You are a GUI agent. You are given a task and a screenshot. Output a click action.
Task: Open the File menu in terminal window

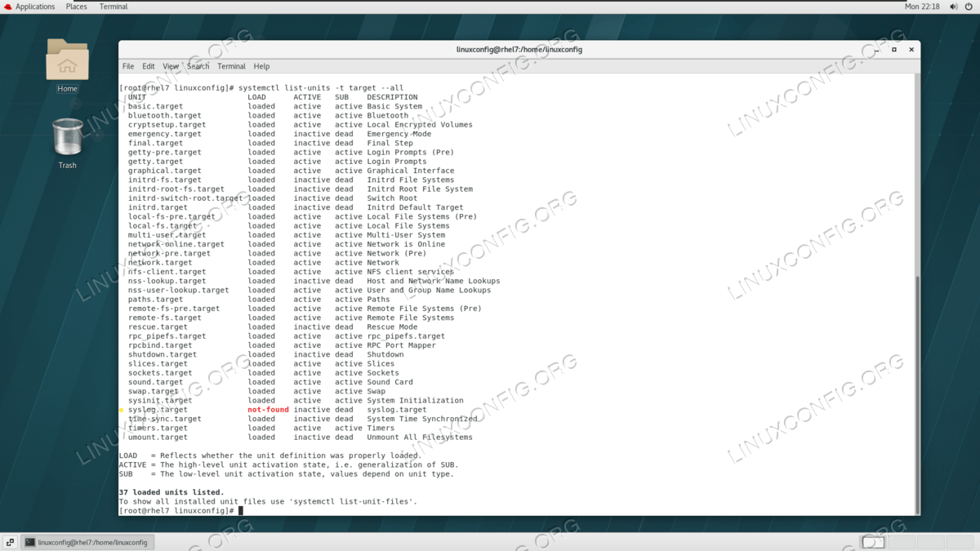(x=128, y=66)
